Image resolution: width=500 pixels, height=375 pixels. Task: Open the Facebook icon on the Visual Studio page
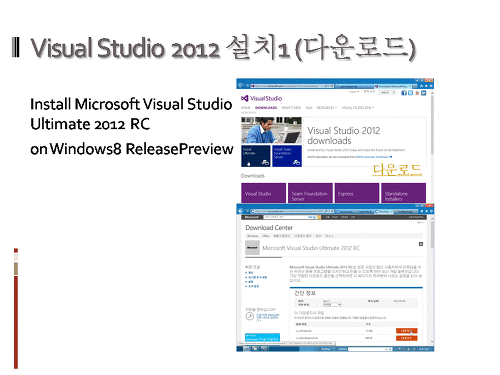pyautogui.click(x=404, y=93)
